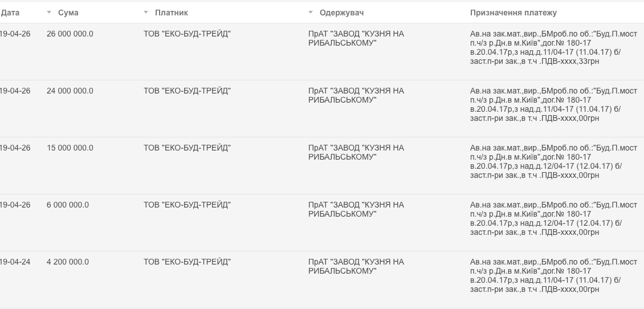Select the 26 000 000.0 amount cell
644x309 pixels.
point(70,34)
